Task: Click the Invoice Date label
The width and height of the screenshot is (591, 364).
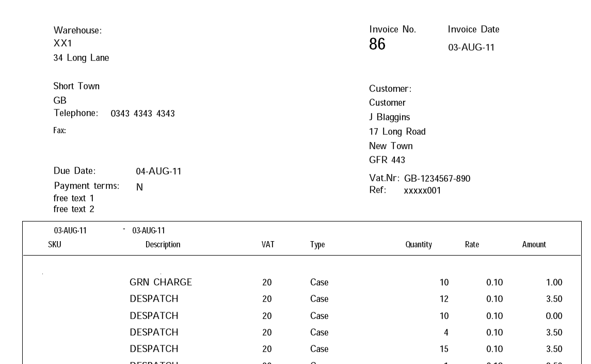Action: 473,29
